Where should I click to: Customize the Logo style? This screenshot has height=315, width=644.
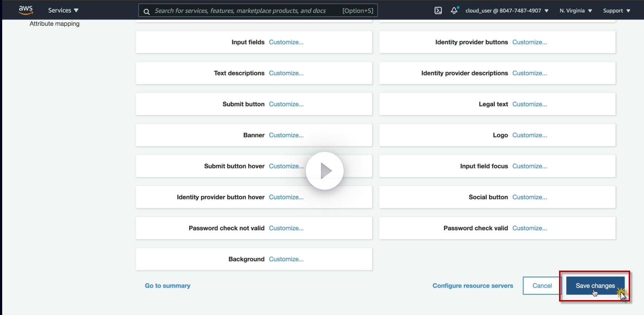(529, 135)
